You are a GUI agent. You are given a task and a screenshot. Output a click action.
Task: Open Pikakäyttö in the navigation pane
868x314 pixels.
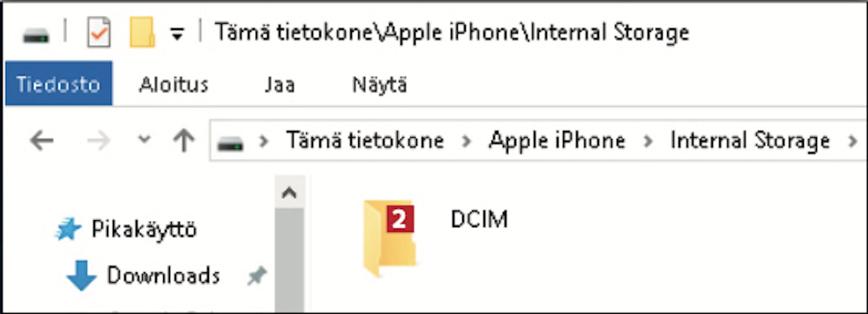[144, 229]
